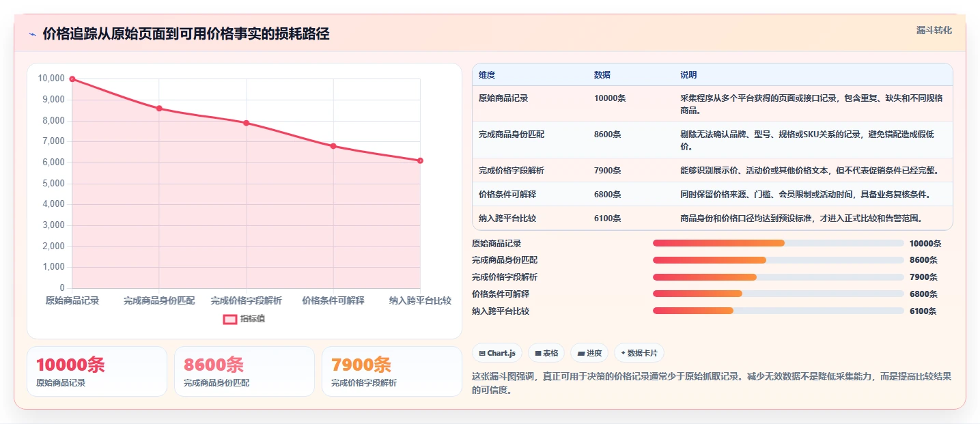Click the y-axis label 10,000
This screenshot has height=424, width=980.
tap(51, 79)
